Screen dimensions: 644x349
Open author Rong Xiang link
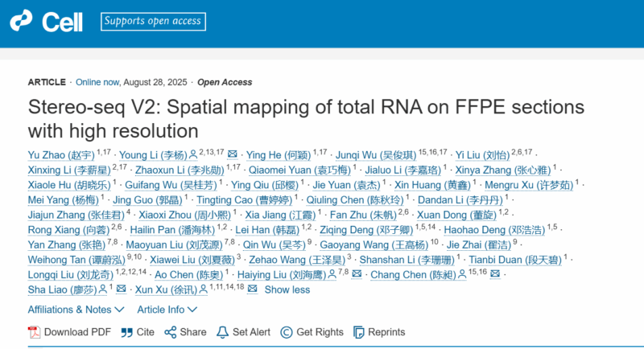click(x=68, y=230)
